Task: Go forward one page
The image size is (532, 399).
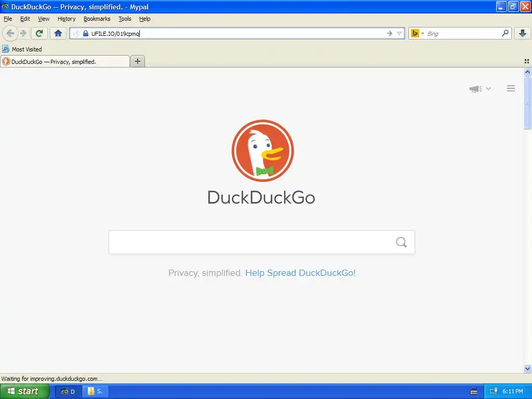Action: (23, 33)
